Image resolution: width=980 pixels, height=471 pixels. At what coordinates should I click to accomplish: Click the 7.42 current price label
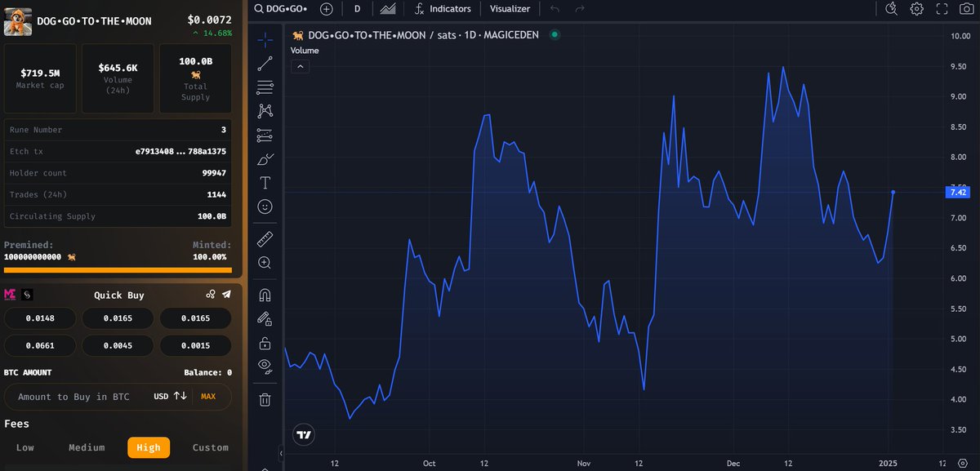click(x=959, y=193)
